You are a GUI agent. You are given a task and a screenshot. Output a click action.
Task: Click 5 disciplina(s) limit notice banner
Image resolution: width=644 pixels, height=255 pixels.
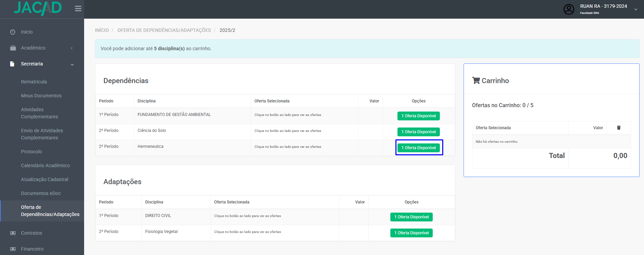point(367,48)
